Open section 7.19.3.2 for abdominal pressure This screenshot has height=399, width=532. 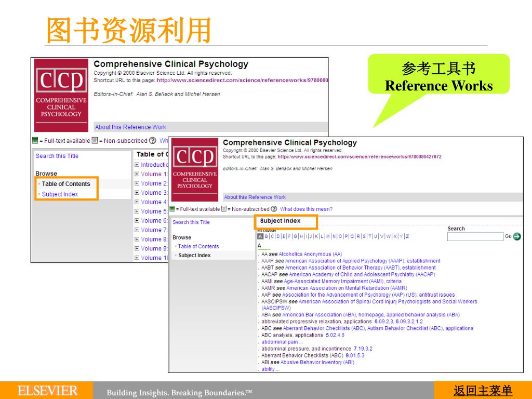363,349
